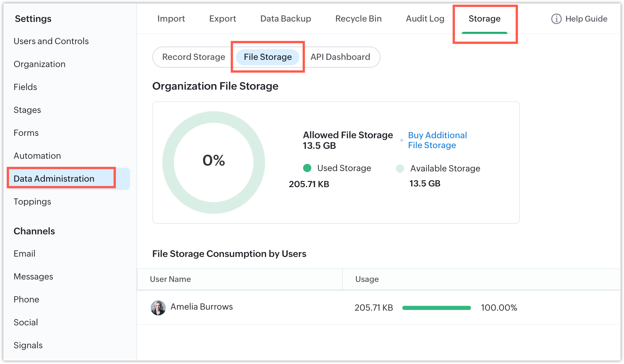Click Amelia Burrows' green usage bar
The height and width of the screenshot is (364, 624).
pos(436,308)
